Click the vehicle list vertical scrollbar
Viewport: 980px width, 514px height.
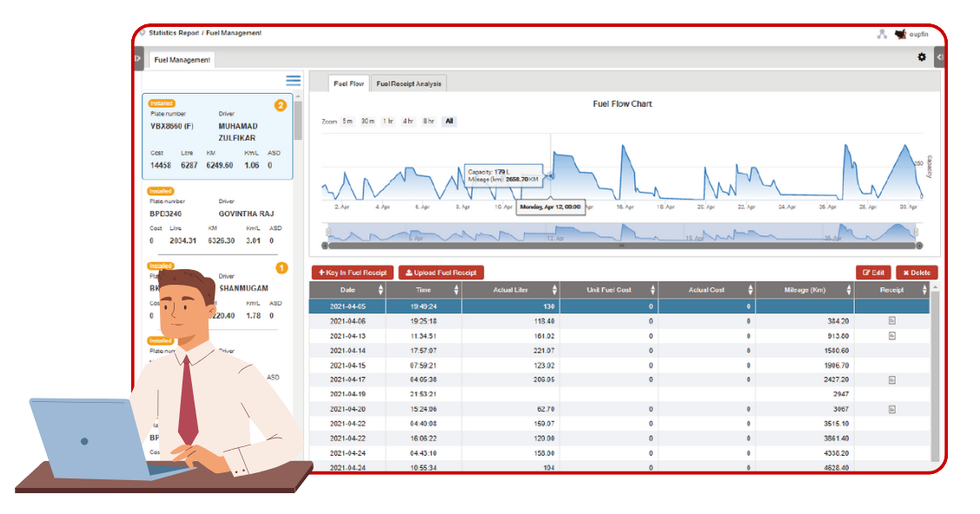coord(298,122)
